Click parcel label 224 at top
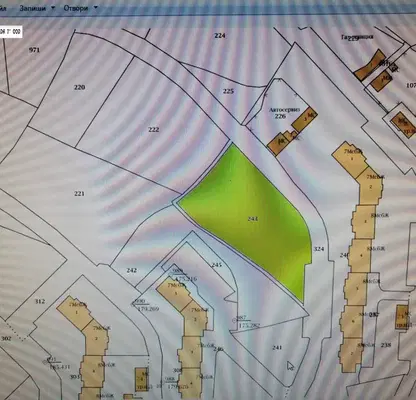 [220, 36]
